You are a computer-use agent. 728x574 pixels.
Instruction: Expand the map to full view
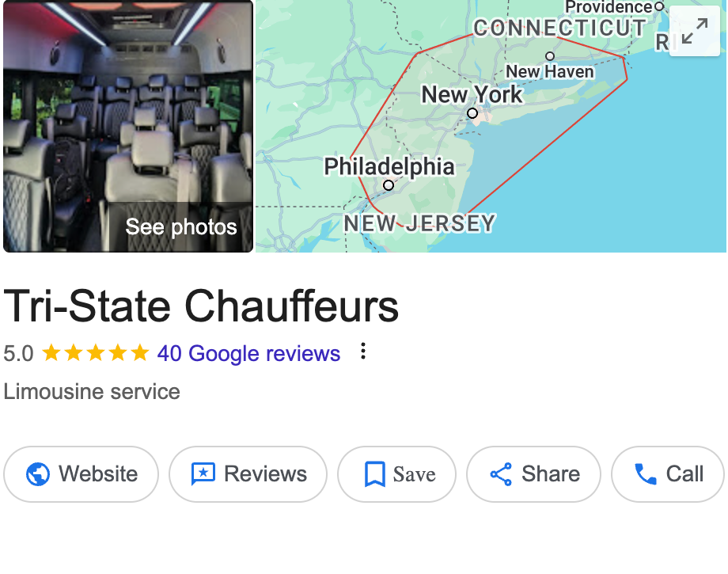coord(695,31)
